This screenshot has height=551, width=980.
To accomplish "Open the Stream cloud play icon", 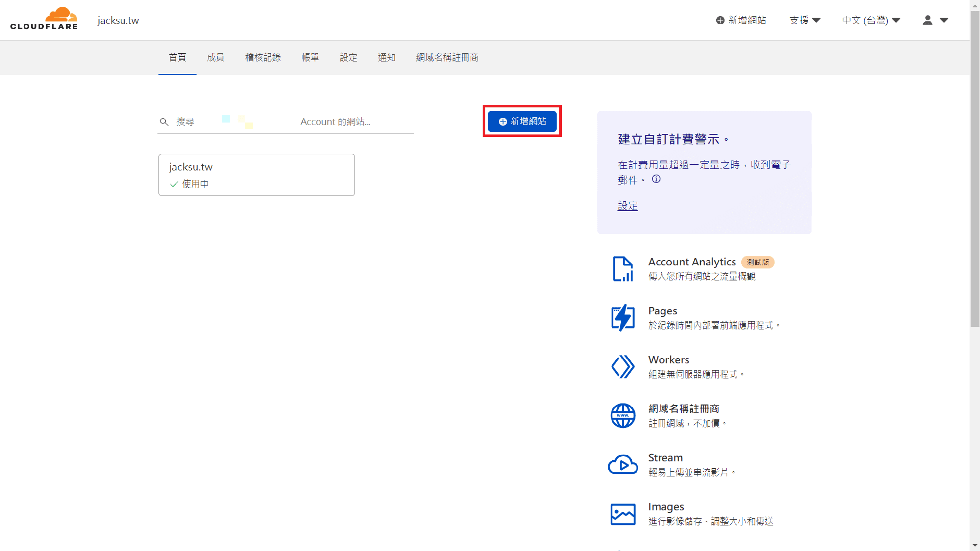I will click(623, 464).
